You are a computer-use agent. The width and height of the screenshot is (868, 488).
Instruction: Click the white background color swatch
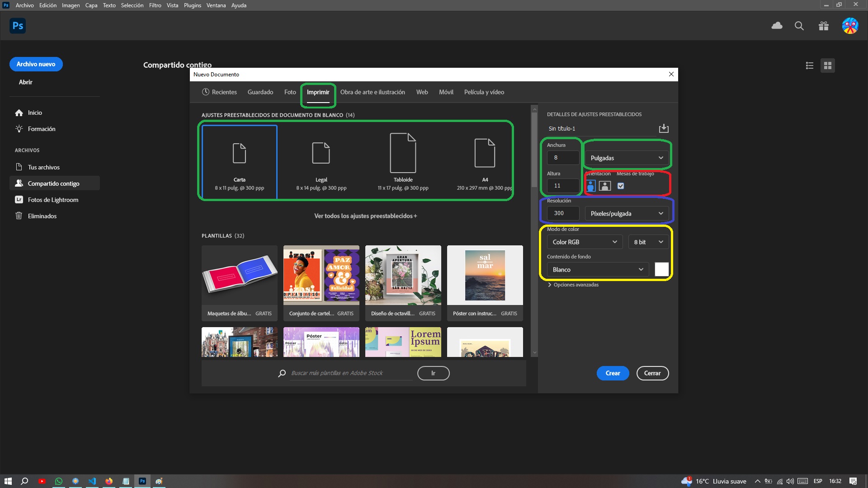pos(662,269)
